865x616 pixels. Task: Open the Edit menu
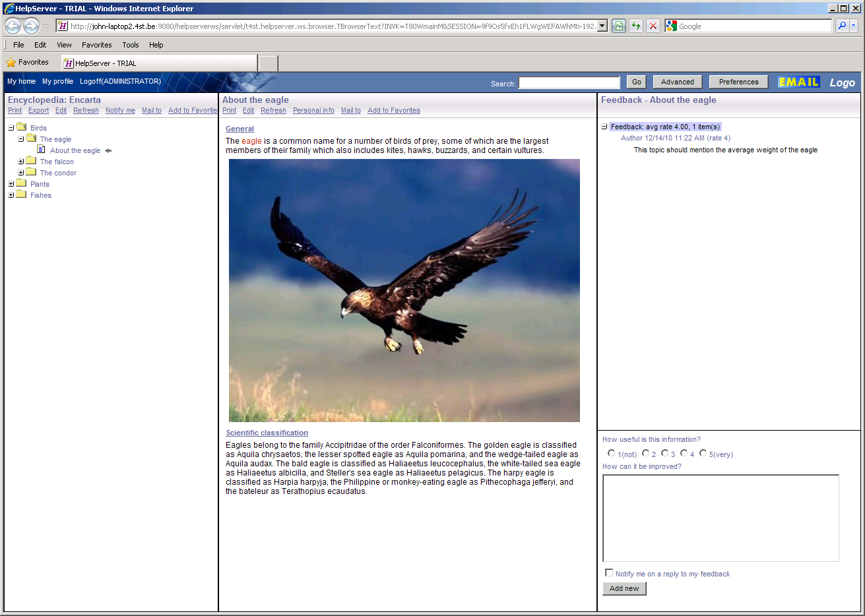point(40,45)
